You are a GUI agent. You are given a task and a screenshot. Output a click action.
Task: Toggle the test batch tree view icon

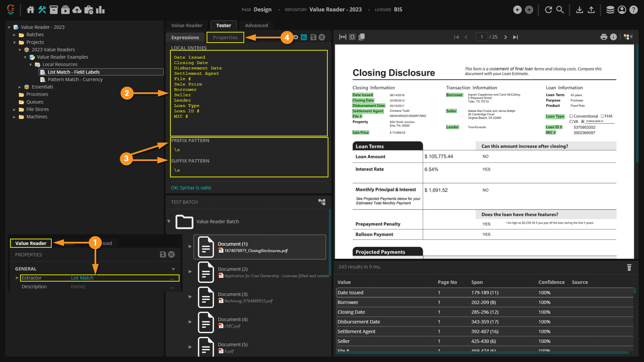point(322,202)
